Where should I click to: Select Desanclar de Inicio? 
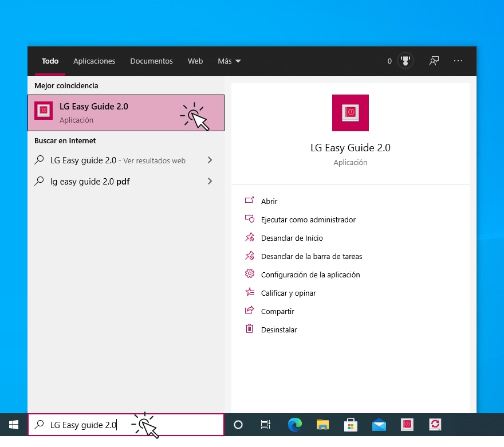coord(292,238)
